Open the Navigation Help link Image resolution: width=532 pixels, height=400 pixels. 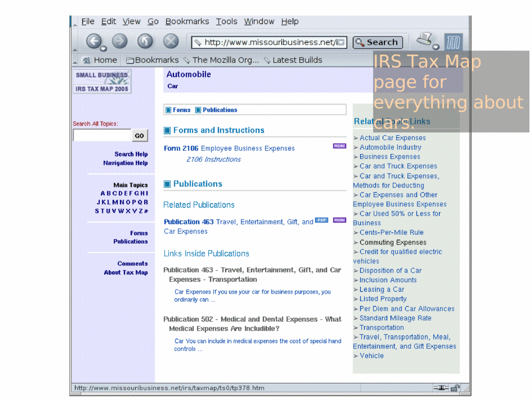point(126,162)
